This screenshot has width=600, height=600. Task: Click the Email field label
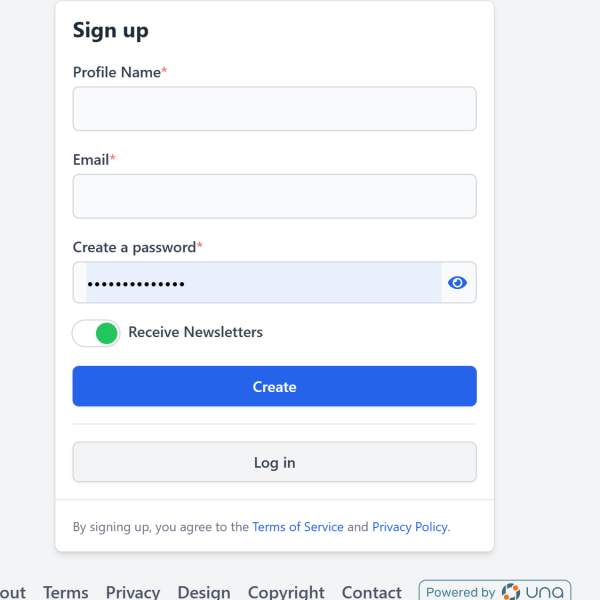click(x=92, y=159)
